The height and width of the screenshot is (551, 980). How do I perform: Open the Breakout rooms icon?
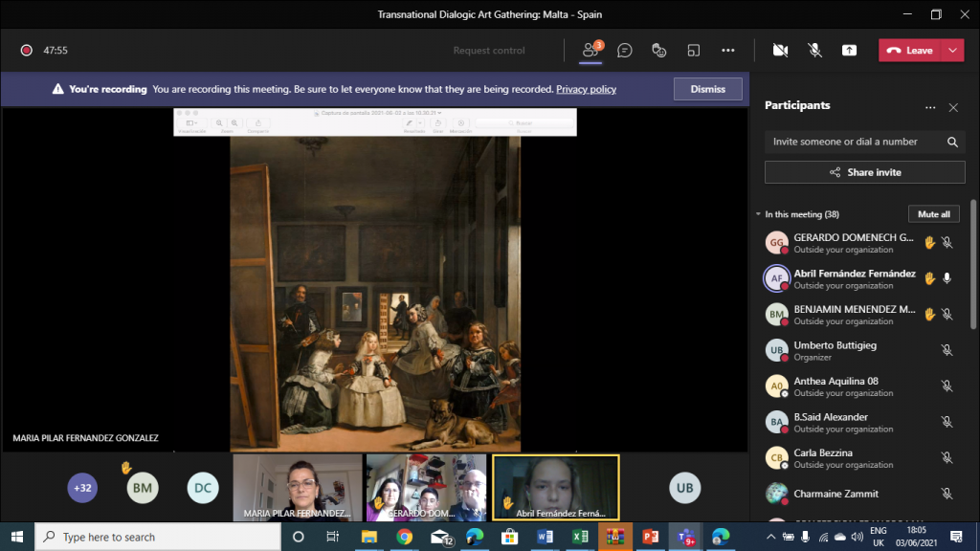pyautogui.click(x=694, y=51)
